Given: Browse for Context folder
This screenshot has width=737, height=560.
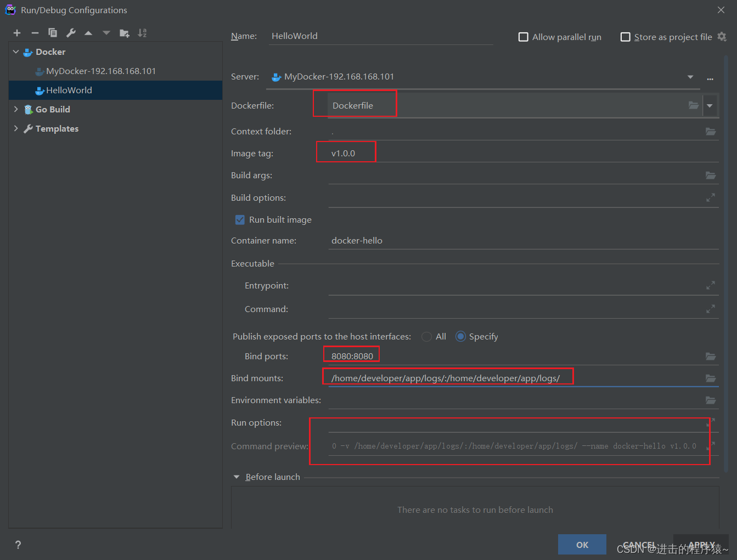Looking at the screenshot, I should point(711,132).
